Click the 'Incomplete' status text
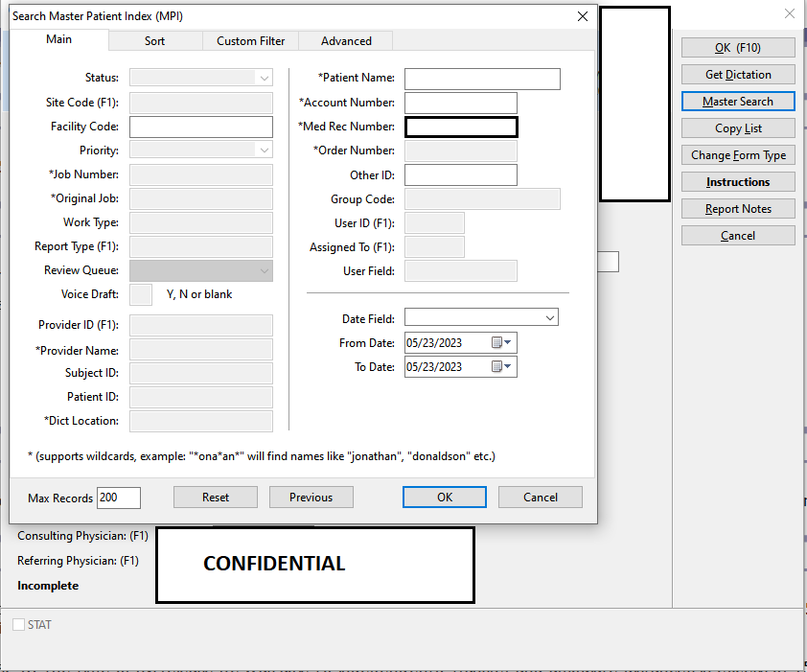This screenshot has height=672, width=807. pyautogui.click(x=48, y=586)
